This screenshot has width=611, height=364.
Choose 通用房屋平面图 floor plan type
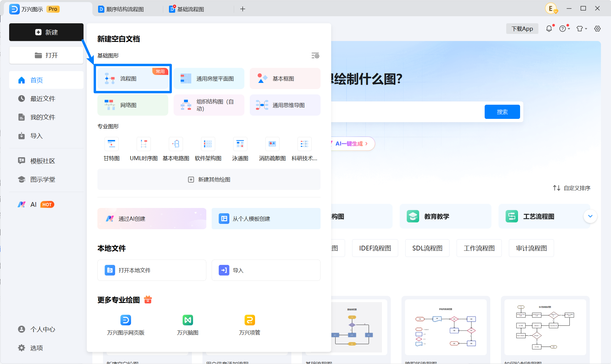209,78
